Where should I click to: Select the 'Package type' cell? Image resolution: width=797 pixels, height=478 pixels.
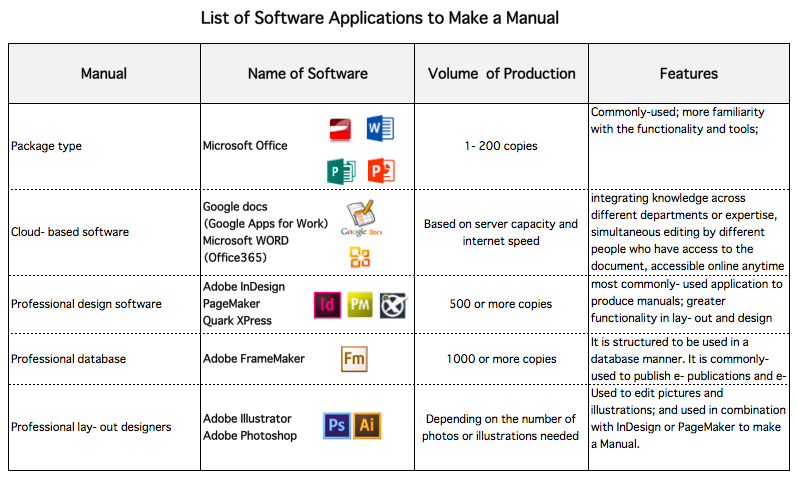[x=104, y=146]
